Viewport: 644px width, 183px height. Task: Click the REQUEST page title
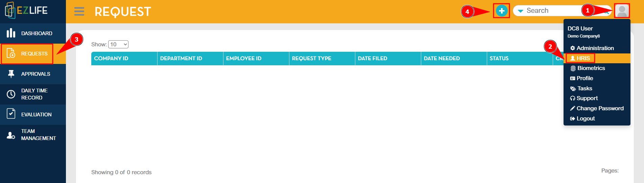click(123, 12)
